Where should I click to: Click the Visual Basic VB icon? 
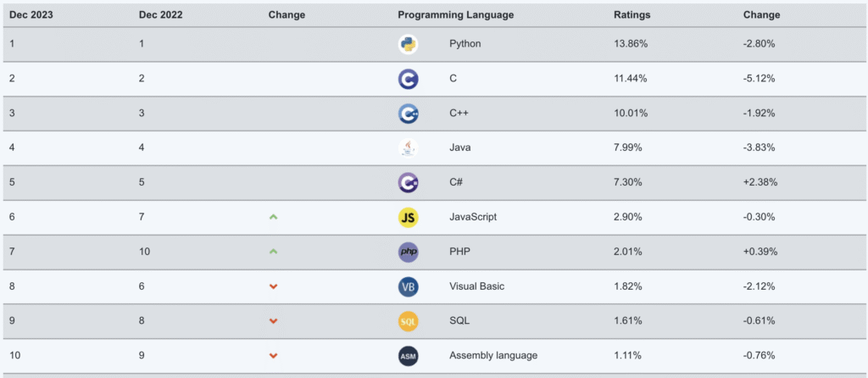(409, 286)
